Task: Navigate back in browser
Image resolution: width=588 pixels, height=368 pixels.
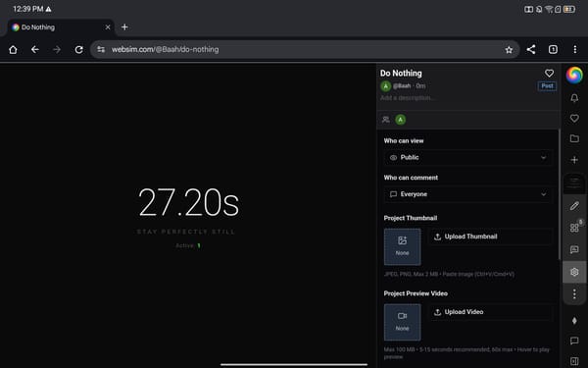Action: 35,50
